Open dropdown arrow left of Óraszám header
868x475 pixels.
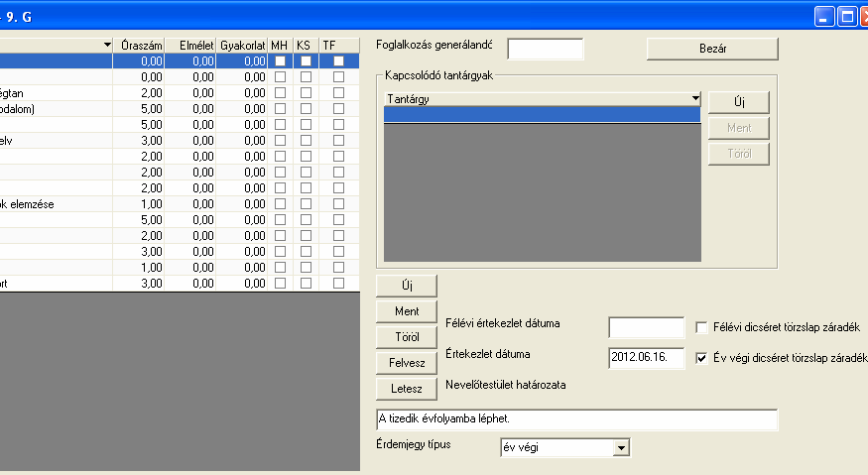(107, 45)
